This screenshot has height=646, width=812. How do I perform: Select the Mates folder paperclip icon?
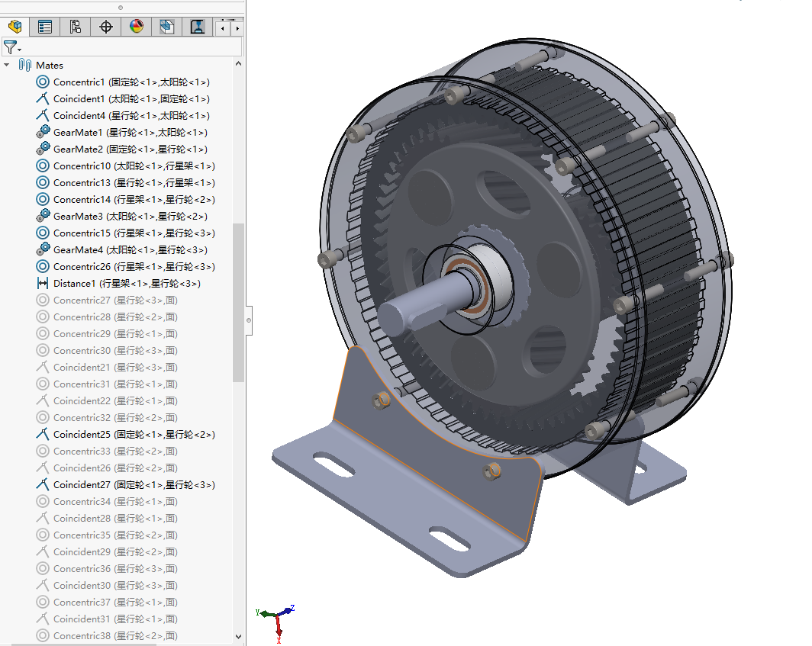(x=25, y=66)
